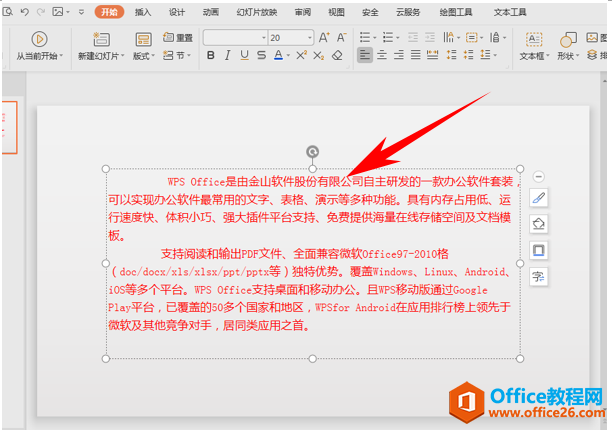Open the 文本工具 (Text Tools) tab
The width and height of the screenshot is (612, 430).
click(510, 12)
